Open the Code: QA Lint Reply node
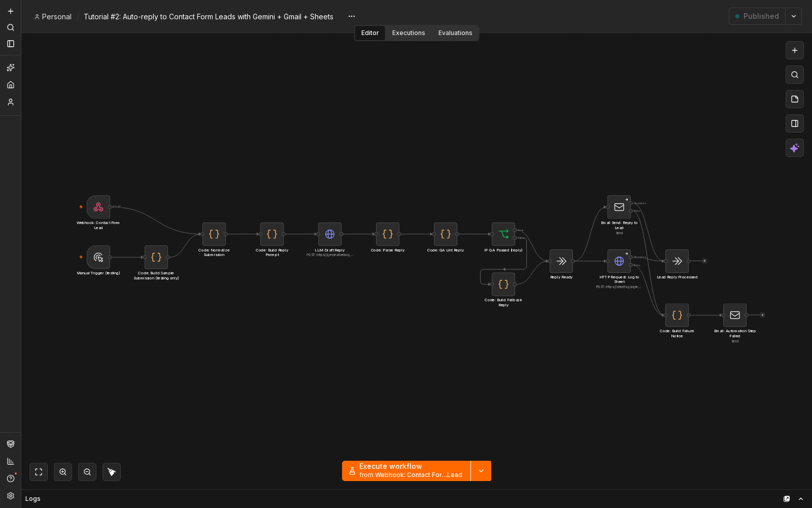The image size is (812, 508). click(446, 234)
